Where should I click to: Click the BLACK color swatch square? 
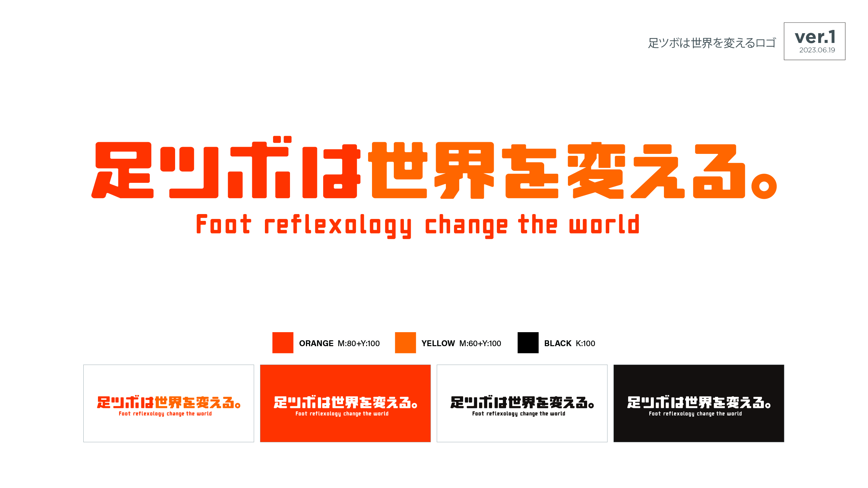[x=528, y=343]
